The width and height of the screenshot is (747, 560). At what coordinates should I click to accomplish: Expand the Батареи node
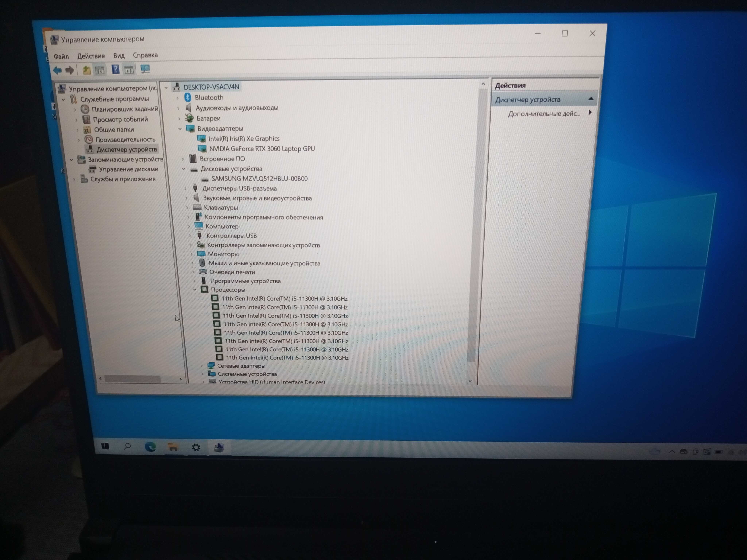click(x=179, y=118)
